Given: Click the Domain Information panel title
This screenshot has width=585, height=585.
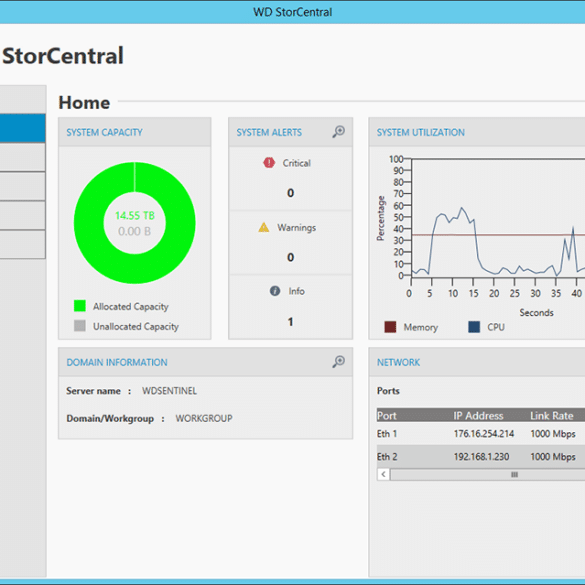Looking at the screenshot, I should click(117, 362).
